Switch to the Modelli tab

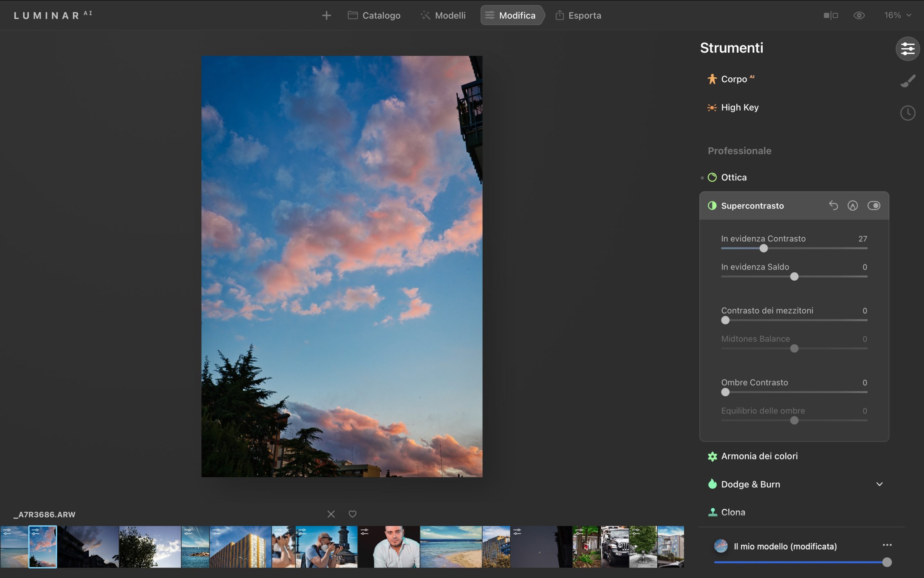coord(443,15)
